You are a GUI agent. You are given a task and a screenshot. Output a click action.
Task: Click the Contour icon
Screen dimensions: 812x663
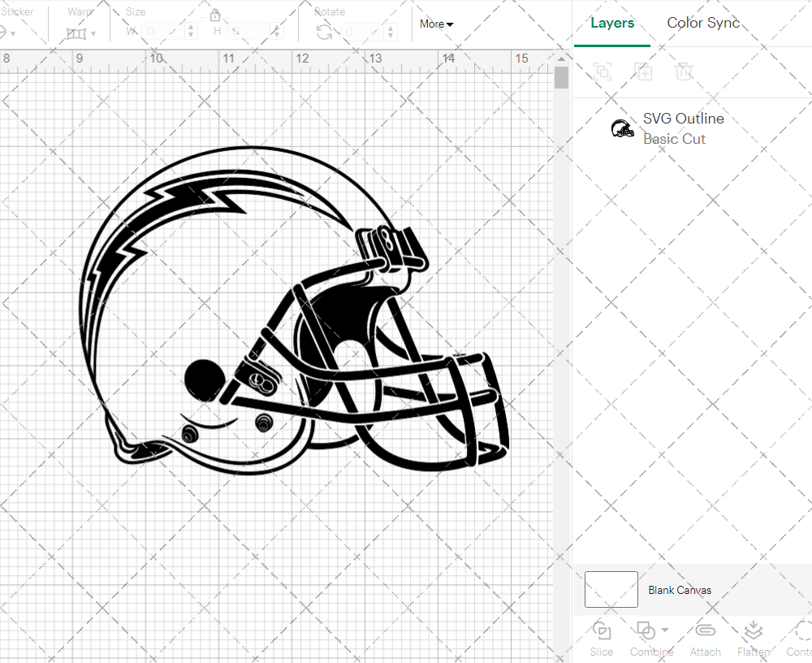pyautogui.click(x=801, y=630)
